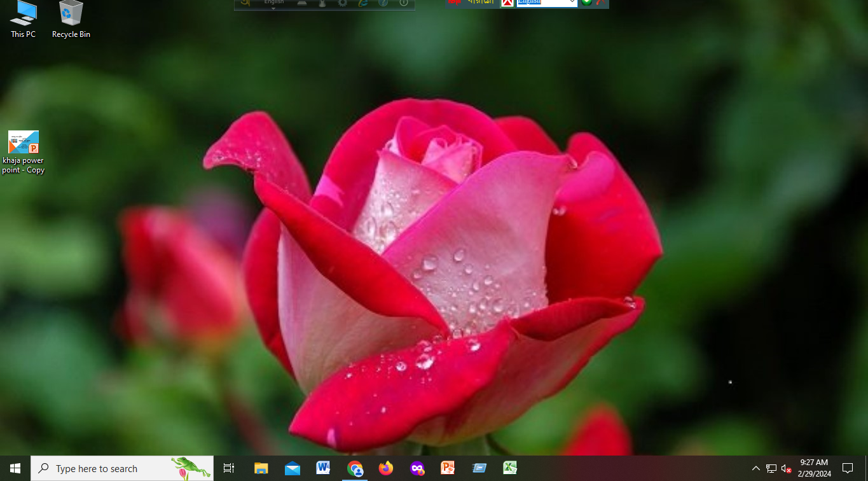Open Excel from the taskbar
The width and height of the screenshot is (868, 481).
(x=510, y=468)
